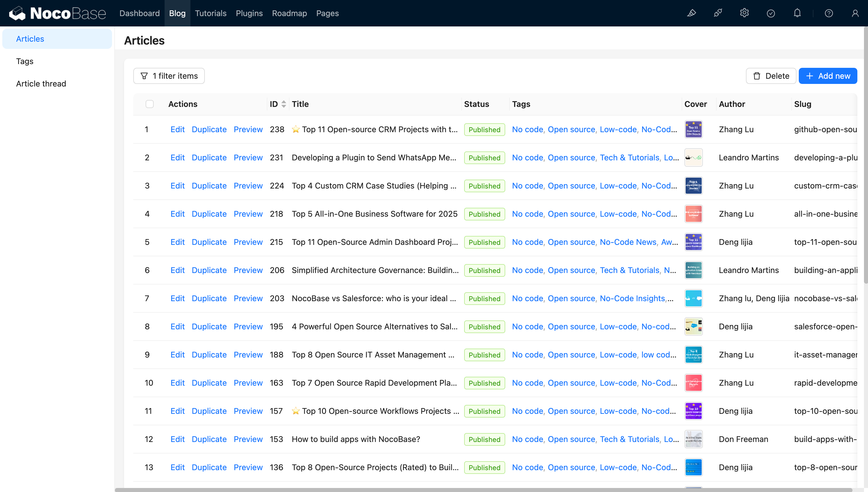Click the Delete button

coord(771,76)
